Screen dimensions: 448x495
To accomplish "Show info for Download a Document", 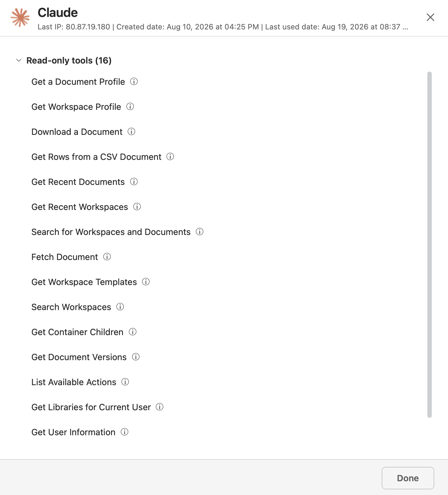I will click(x=131, y=132).
